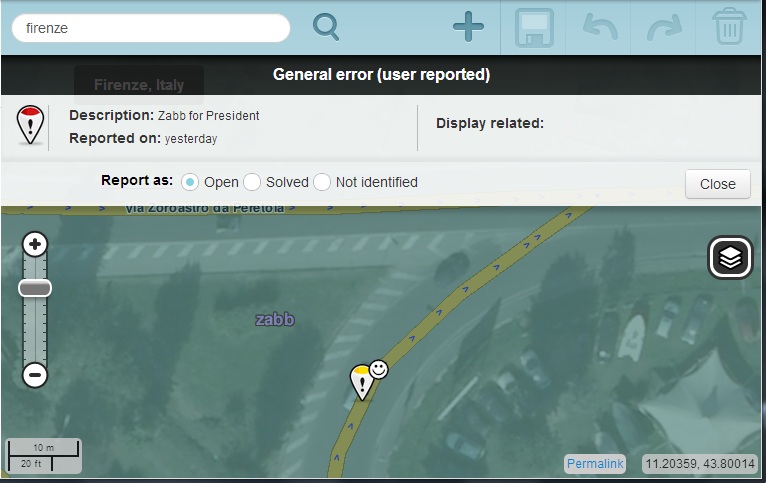766x483 pixels.
Task: Click the yellow error marker on the road
Action: tap(362, 382)
